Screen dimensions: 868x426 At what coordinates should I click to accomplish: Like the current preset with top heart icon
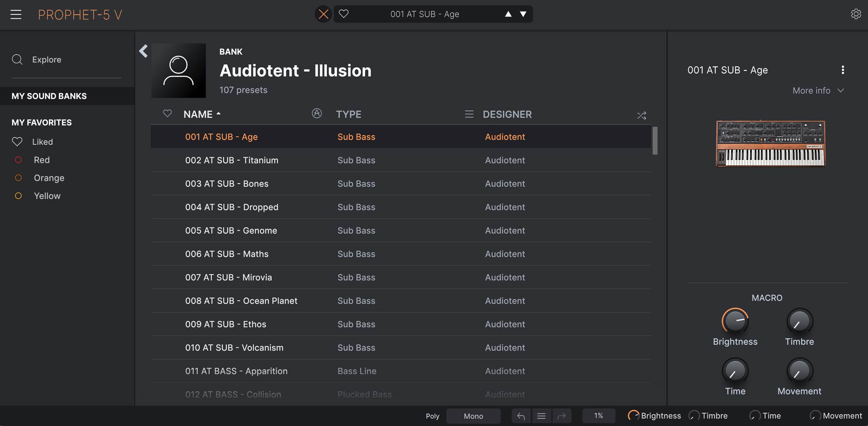coord(344,14)
